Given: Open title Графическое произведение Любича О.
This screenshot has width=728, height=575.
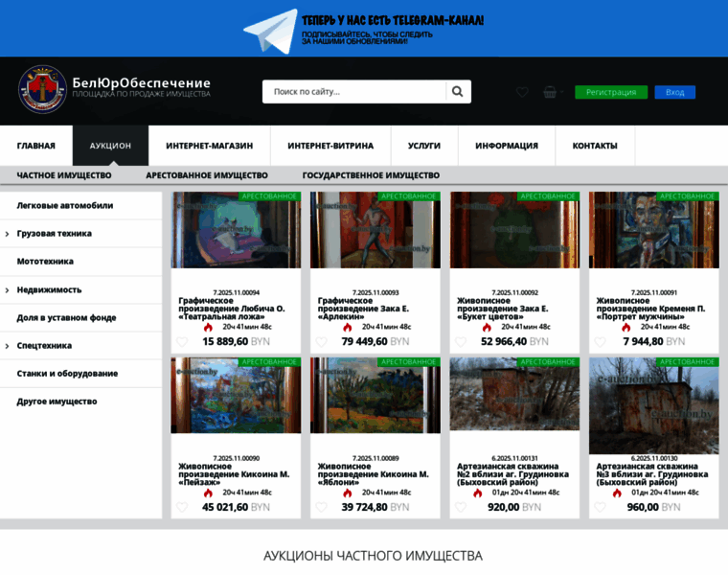Looking at the screenshot, I should 232,309.
